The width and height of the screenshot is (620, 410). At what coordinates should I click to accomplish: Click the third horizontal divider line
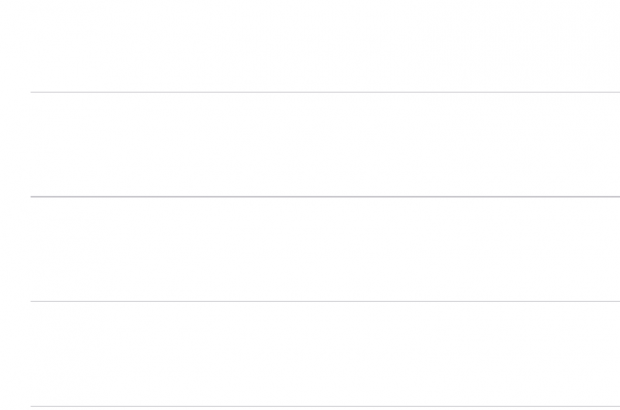pos(325,301)
